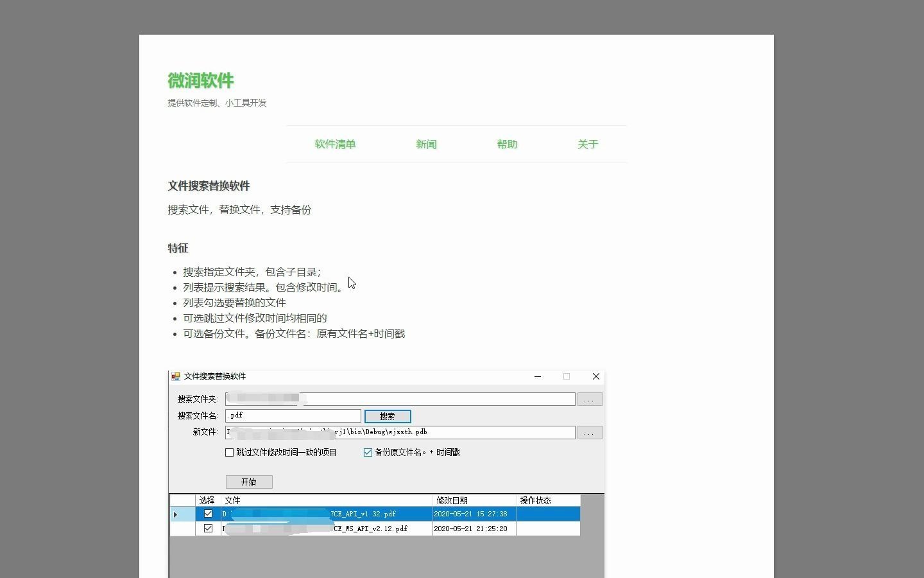
Task: Enable 跳过文件修改时间一致的项目 checkbox
Action: click(229, 453)
